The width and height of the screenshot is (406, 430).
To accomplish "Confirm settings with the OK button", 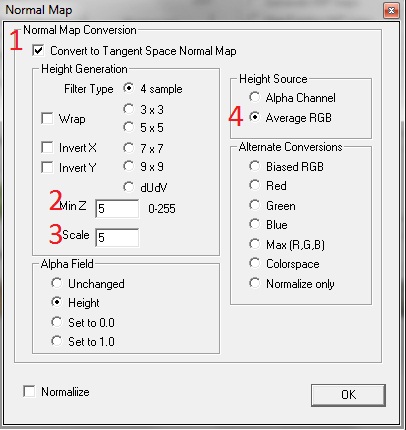I will [348, 395].
